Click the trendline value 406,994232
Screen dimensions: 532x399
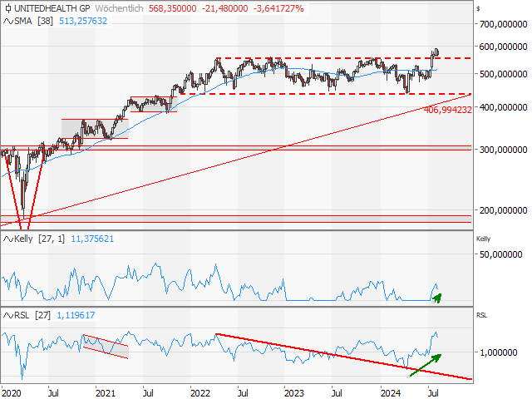pos(448,110)
